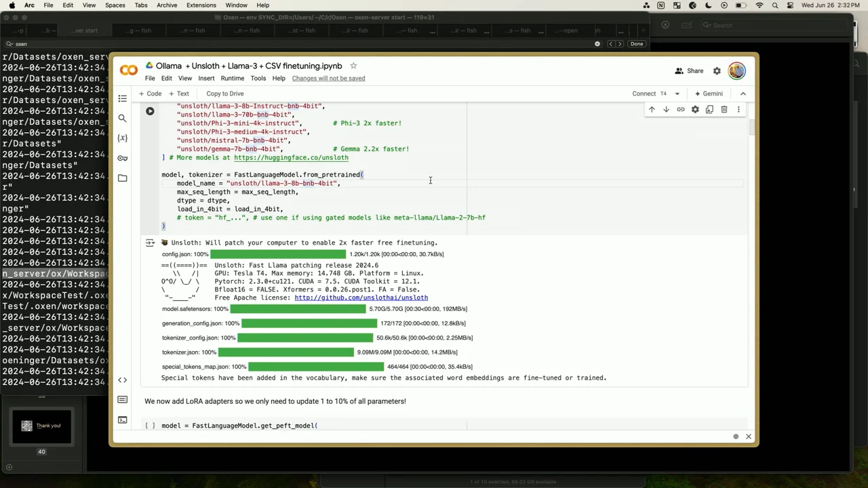The image size is (868, 488).
Task: Open the Colab logo home link
Action: pos(129,70)
